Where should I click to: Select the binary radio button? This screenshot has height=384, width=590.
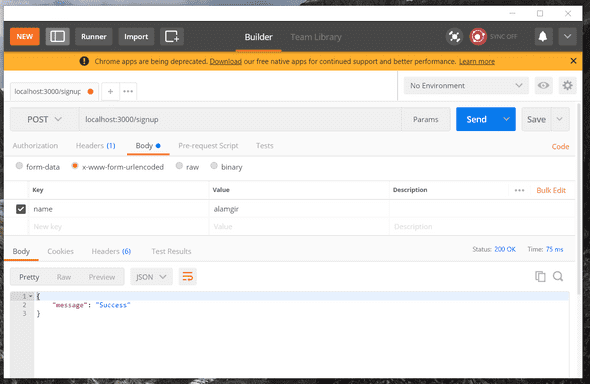[214, 166]
